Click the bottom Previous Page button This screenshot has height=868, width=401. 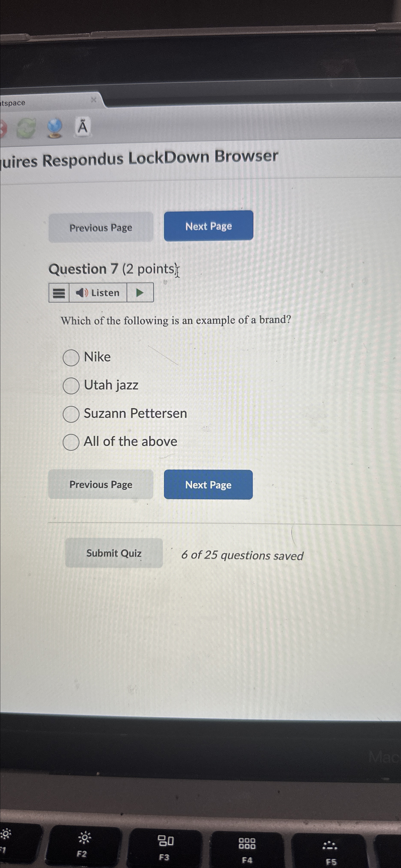101,485
